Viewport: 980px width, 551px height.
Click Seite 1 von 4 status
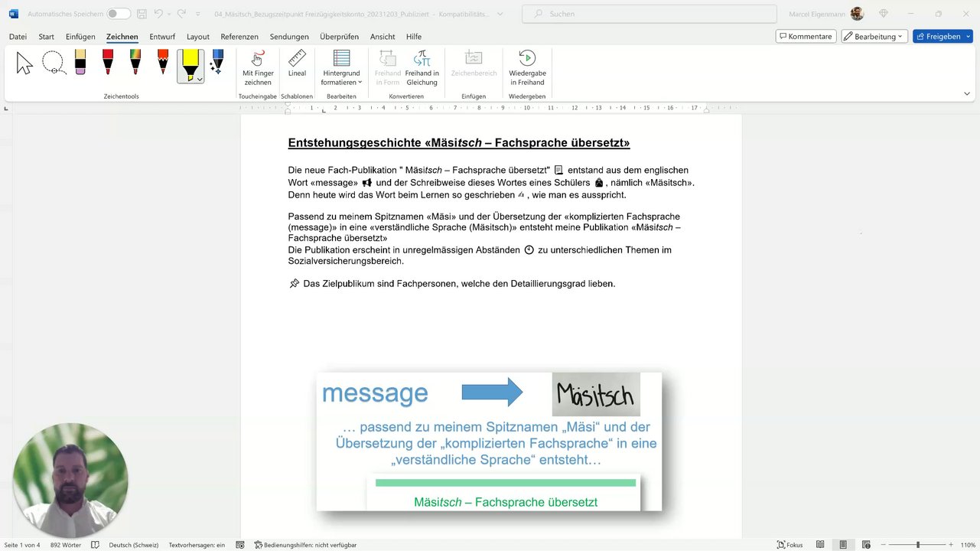21,545
